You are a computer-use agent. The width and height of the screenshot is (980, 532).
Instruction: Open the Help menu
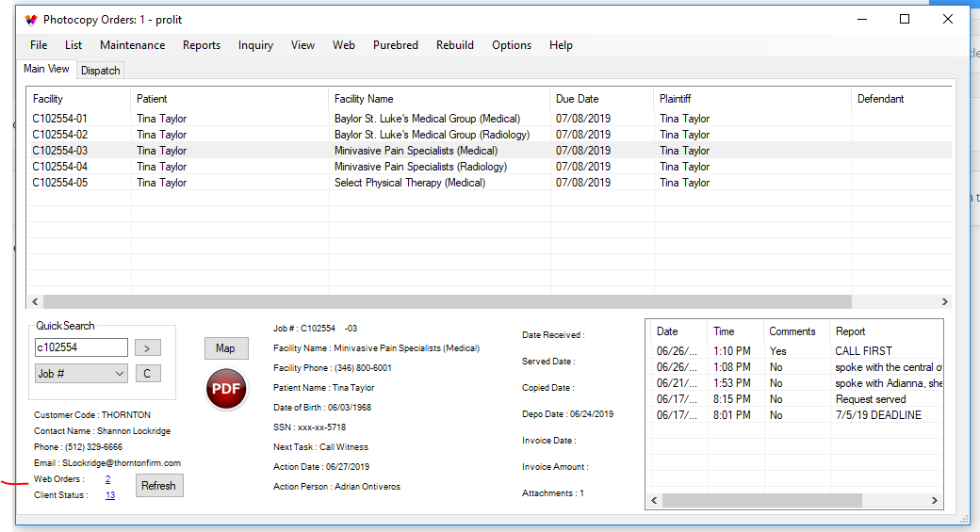click(561, 45)
